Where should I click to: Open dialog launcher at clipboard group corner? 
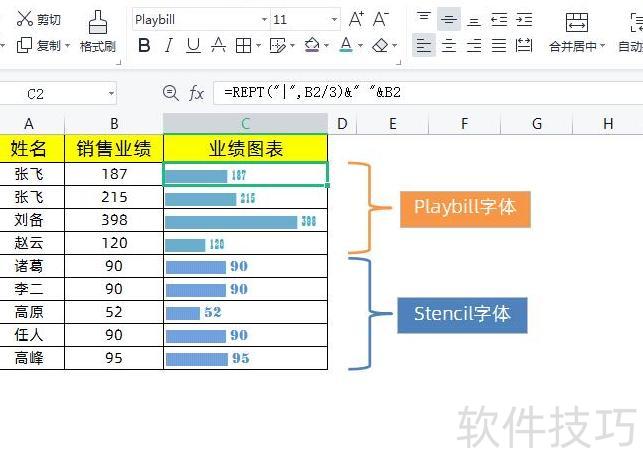[119, 63]
